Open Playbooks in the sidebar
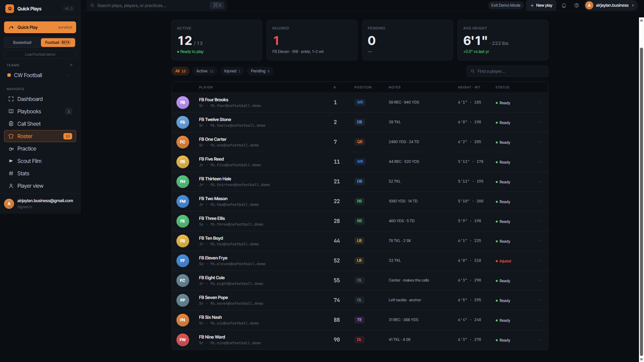Viewport: 644px width, 362px height. (40, 112)
